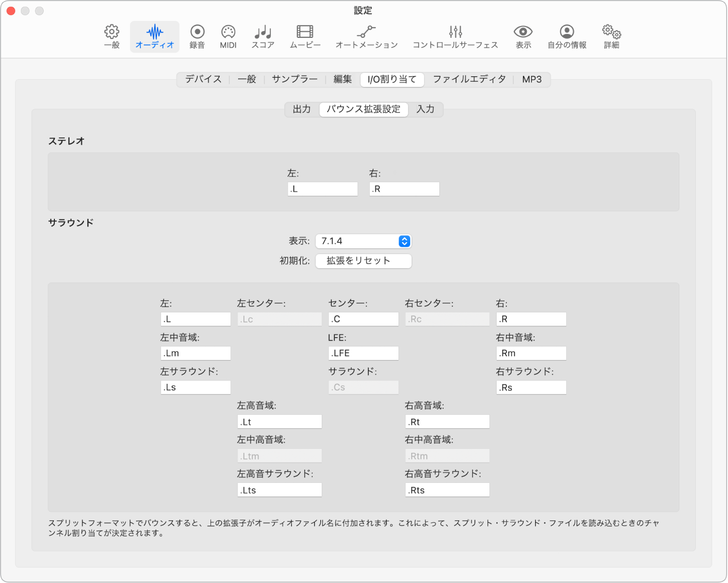Select the 入力 segment

(425, 109)
